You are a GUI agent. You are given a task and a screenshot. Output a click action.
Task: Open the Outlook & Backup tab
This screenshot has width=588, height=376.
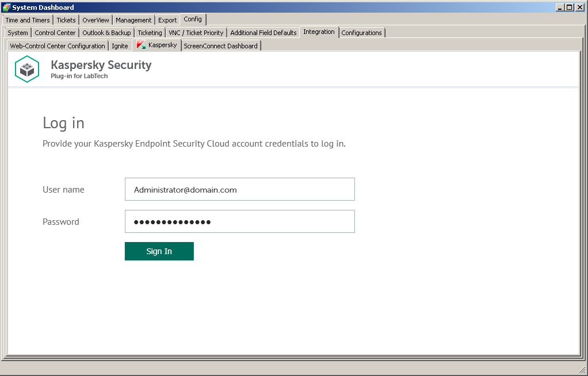point(106,33)
